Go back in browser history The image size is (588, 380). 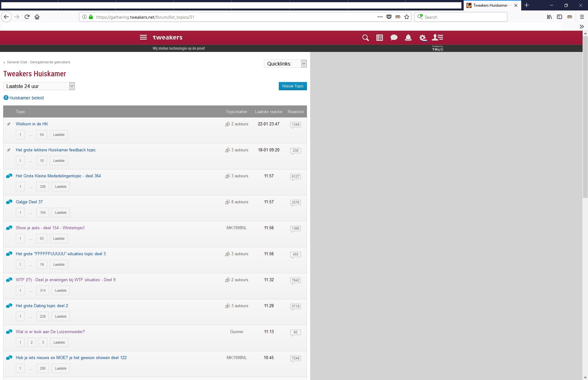coord(6,17)
